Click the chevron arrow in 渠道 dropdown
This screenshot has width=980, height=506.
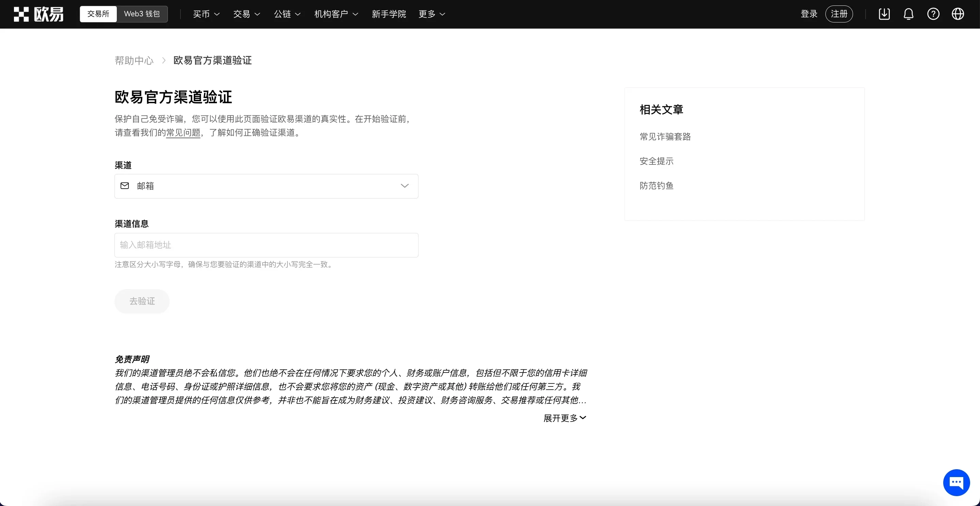pos(405,186)
